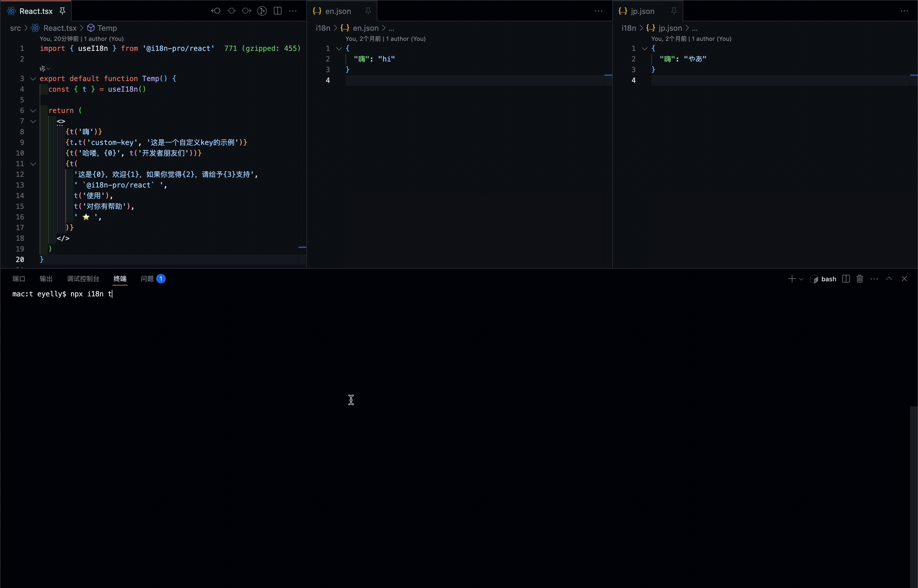Click the pin icon on React.tsx tab
The width and height of the screenshot is (918, 588).
tap(62, 11)
